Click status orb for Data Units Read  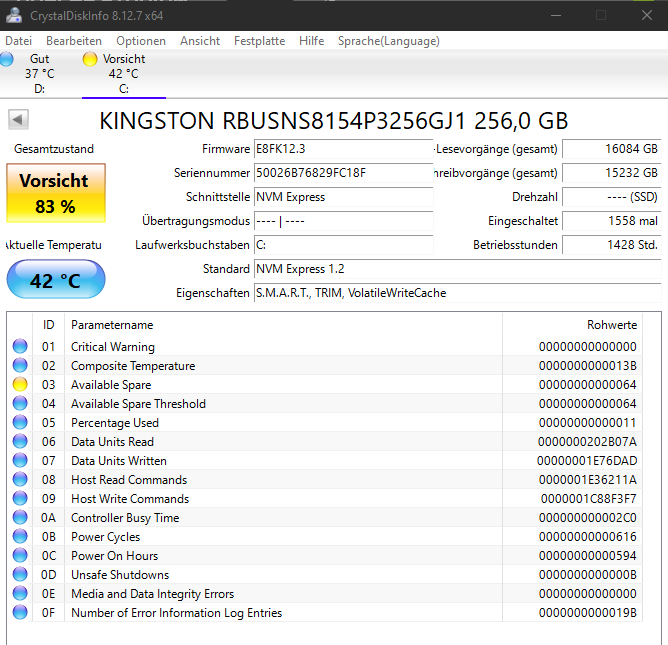(x=20, y=441)
